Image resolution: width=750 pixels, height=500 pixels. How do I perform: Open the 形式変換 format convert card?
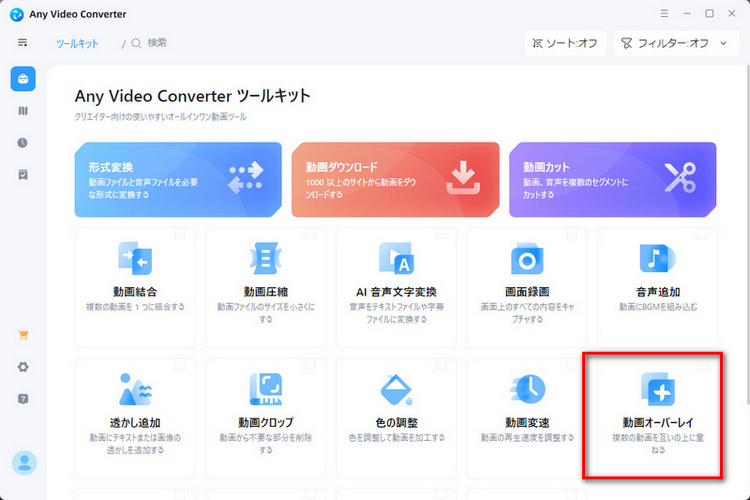tap(178, 179)
